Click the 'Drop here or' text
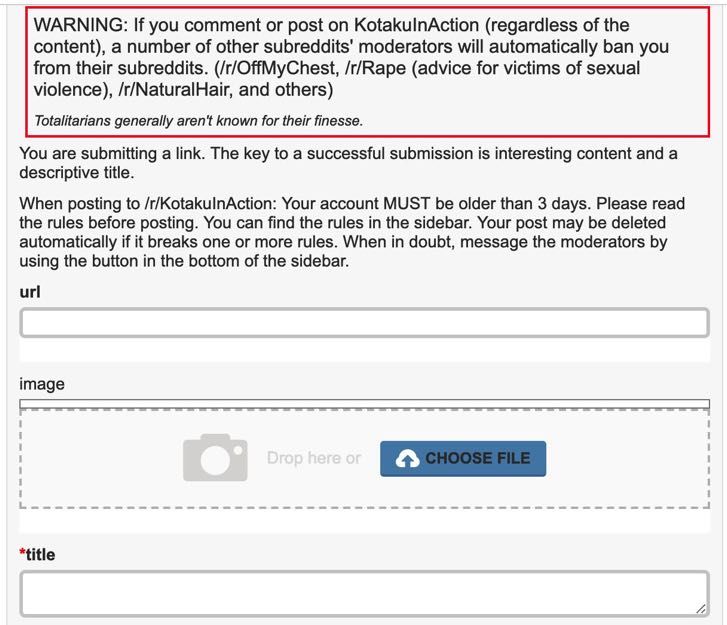The width and height of the screenshot is (727, 625). click(x=314, y=458)
